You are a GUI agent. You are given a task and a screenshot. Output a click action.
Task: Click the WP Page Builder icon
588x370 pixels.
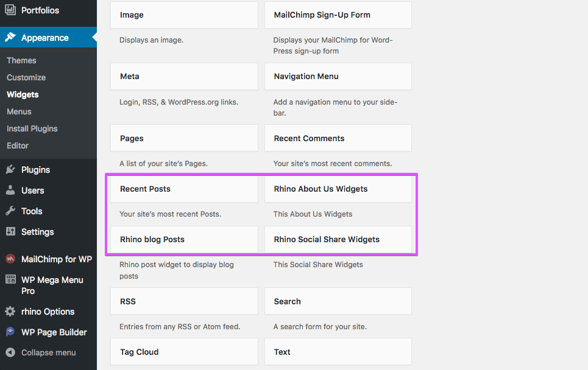pos(10,332)
